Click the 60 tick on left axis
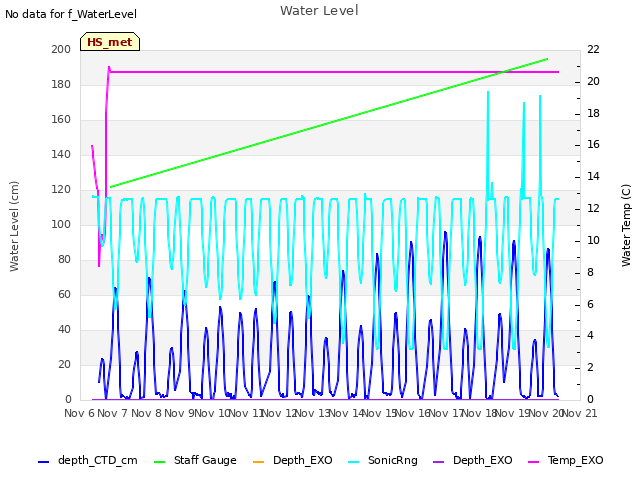This screenshot has height=480, width=640. point(64,295)
